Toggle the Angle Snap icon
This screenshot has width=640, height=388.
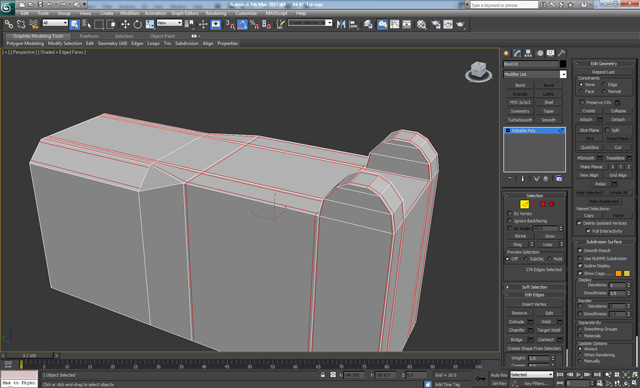click(242, 24)
